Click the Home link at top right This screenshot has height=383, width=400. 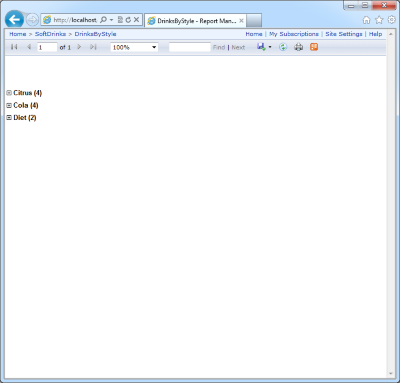[x=254, y=34]
